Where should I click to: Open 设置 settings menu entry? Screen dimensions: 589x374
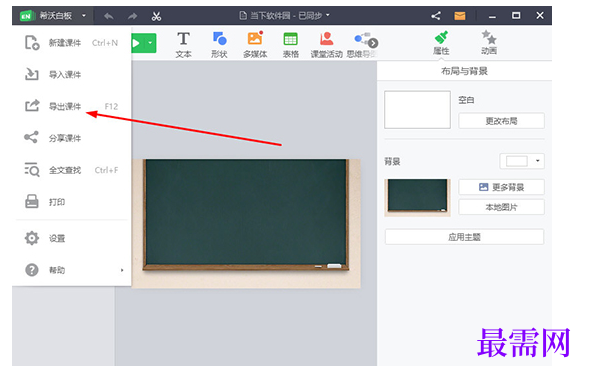[x=71, y=238]
